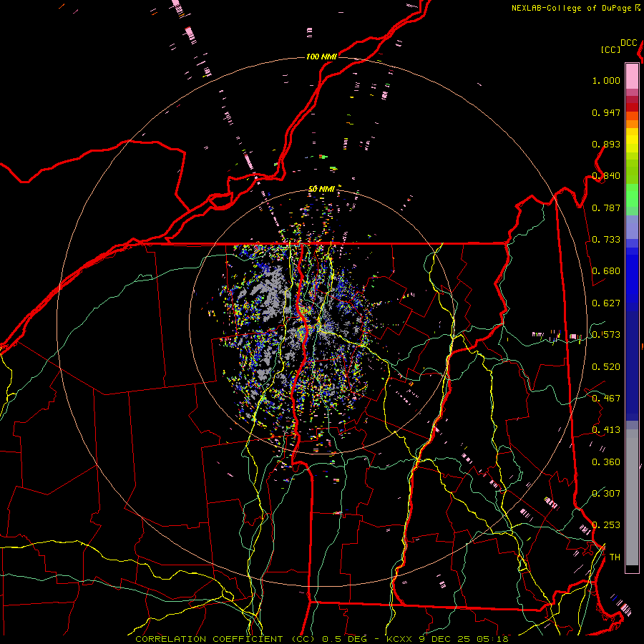The width and height of the screenshot is (644, 644).
Task: Click the KCXX radar site identifier
Action: [399, 639]
